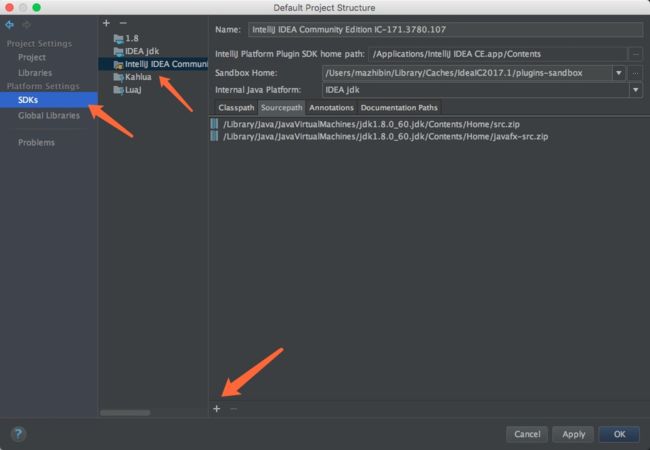
Task: Select SDKs under Platform Settings
Action: pos(49,100)
